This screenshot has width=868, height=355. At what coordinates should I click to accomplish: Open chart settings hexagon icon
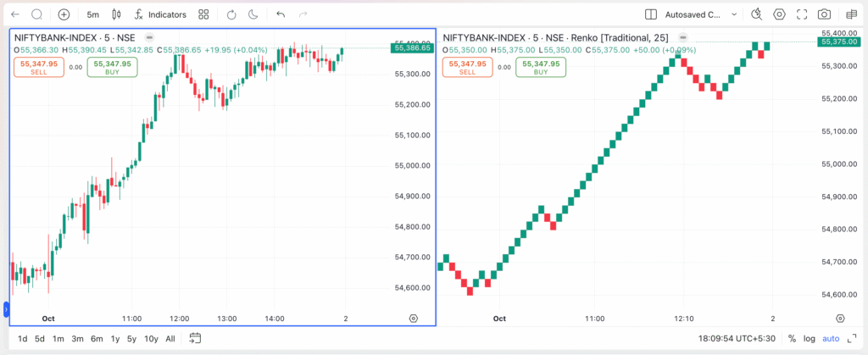tap(780, 14)
